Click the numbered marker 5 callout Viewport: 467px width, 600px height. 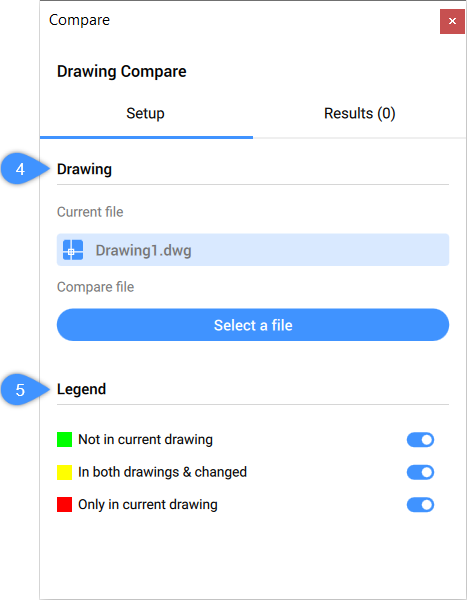tap(22, 390)
